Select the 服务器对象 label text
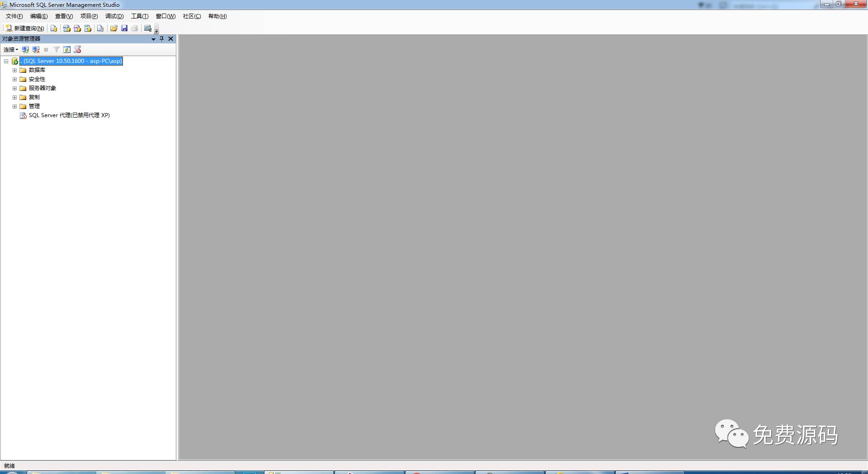 [42, 88]
